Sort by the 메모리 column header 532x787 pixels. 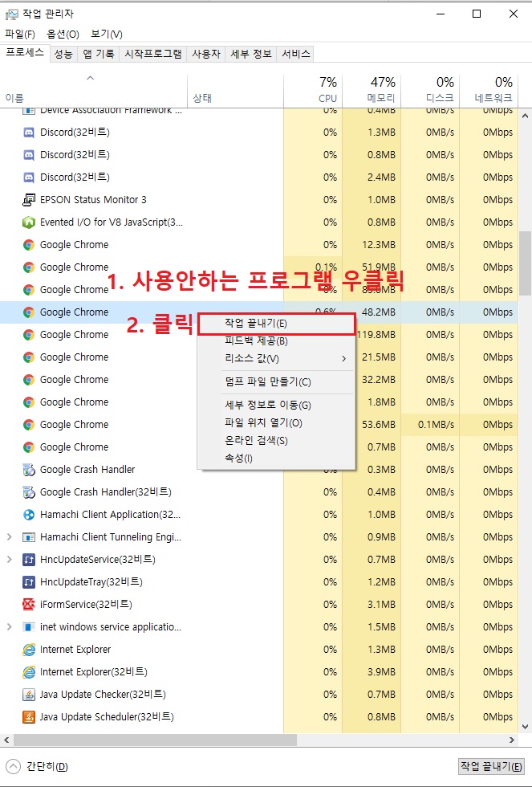coord(372,90)
